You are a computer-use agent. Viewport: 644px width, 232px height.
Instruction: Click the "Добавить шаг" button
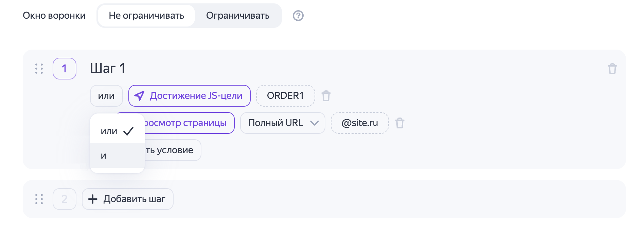(x=128, y=199)
